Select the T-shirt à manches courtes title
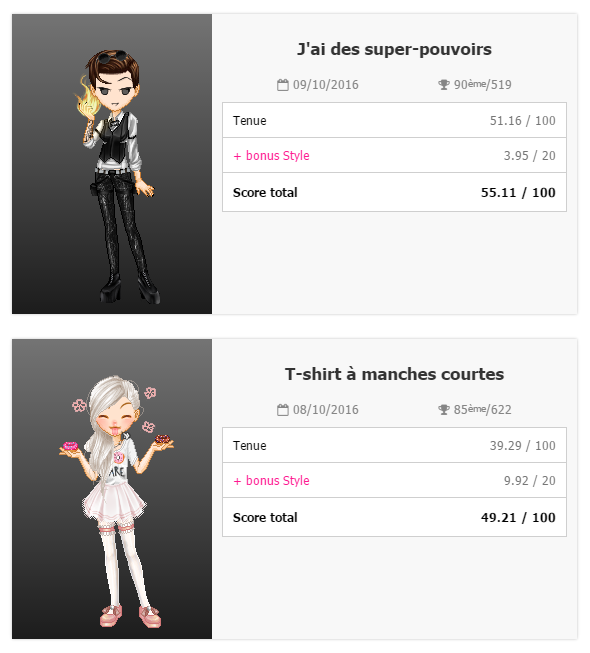Image resolution: width=590 pixels, height=653 pixels. click(x=394, y=374)
